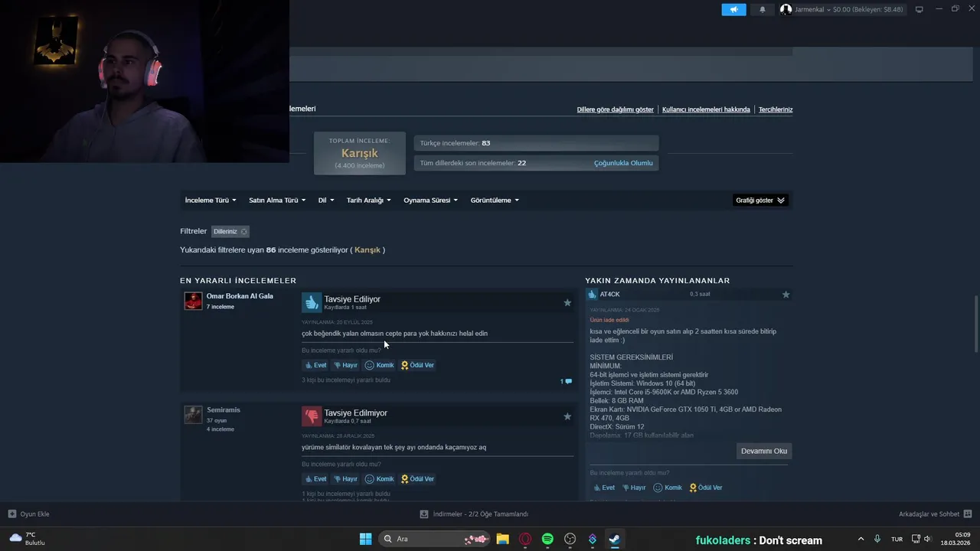The height and width of the screenshot is (551, 980).
Task: Expand the İnceleme Türü dropdown
Action: [211, 201]
